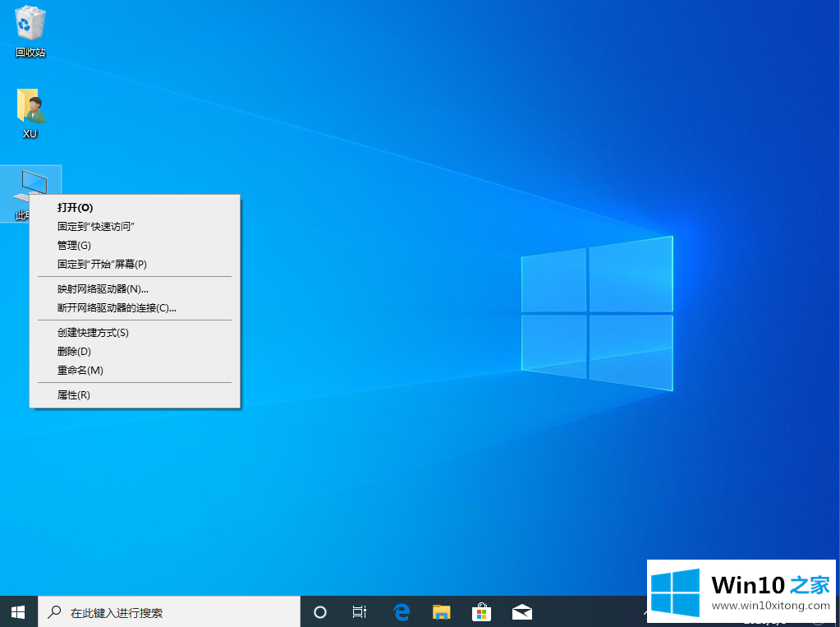Launch Microsoft Store from the taskbar
The image size is (840, 627).
pyautogui.click(x=482, y=611)
